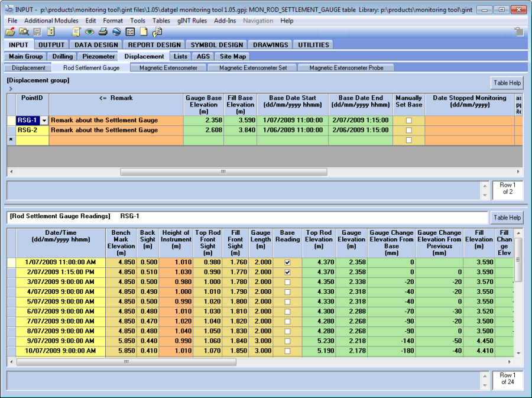This screenshot has width=532, height=398.
Task: Click the blank yellow page icon
Action: 143,32
